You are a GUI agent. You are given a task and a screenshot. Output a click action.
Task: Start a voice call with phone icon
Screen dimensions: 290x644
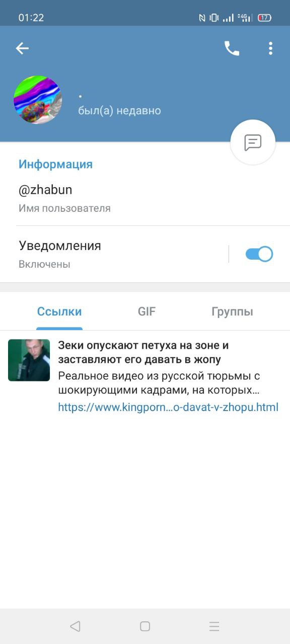232,48
